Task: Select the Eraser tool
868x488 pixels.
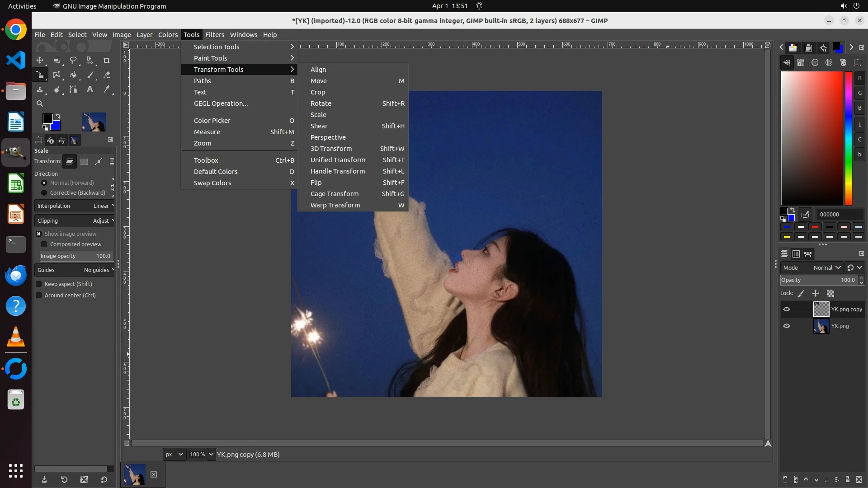Action: 107,75
